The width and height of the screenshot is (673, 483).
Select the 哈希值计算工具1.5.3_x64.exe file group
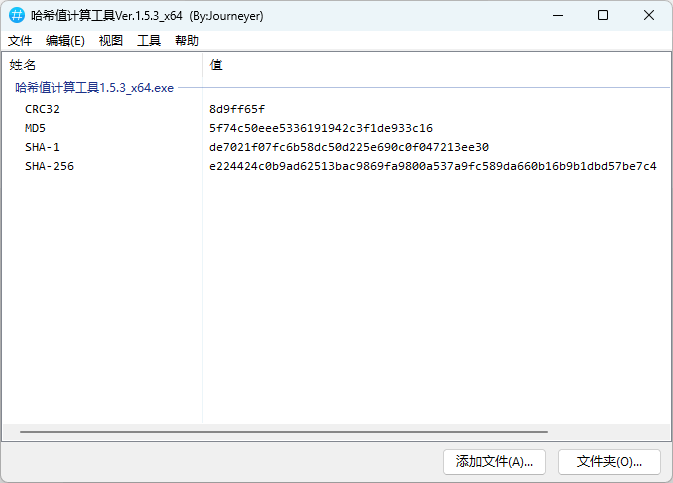point(94,88)
